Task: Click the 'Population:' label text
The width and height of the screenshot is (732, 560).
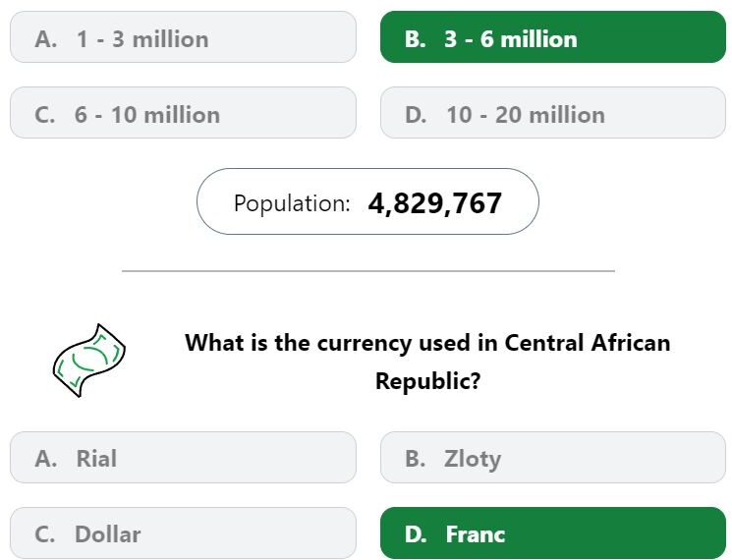Action: tap(292, 203)
